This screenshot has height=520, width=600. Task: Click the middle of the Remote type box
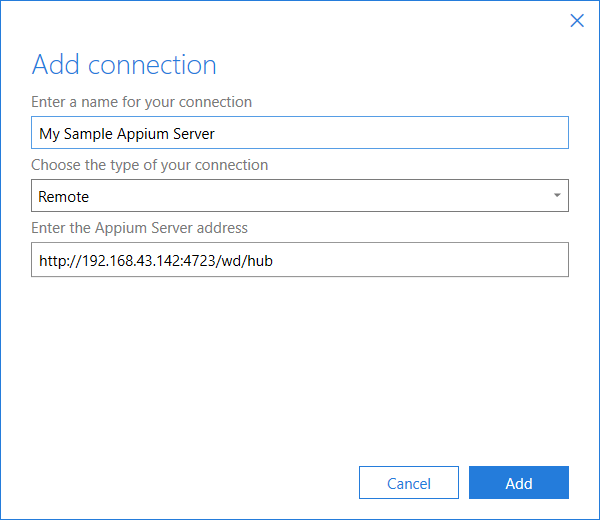pos(300,196)
